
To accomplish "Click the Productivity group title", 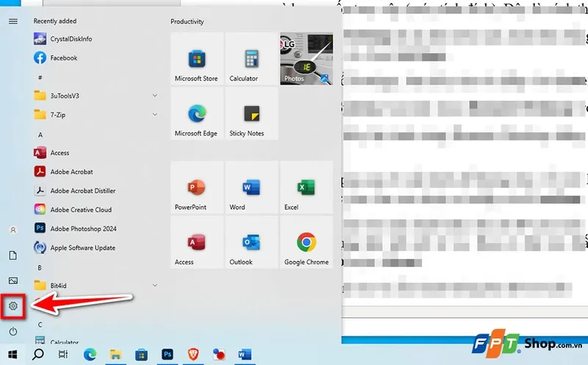I will point(187,22).
